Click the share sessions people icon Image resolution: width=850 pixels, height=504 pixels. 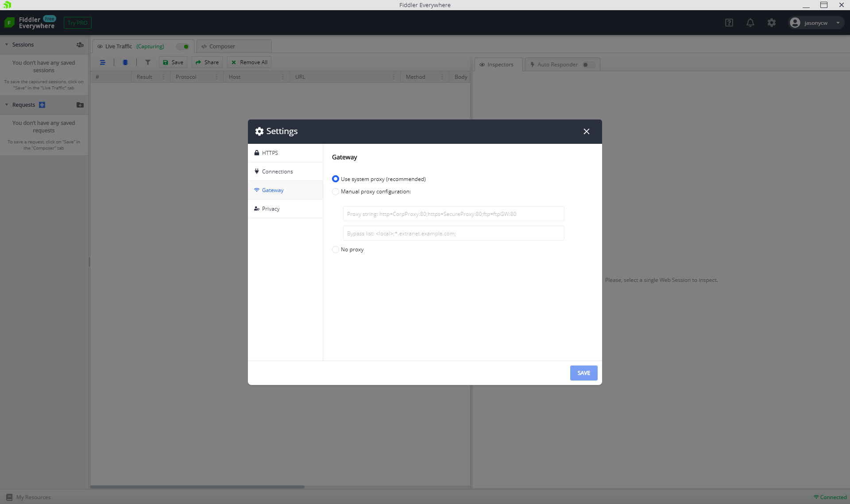coord(80,45)
